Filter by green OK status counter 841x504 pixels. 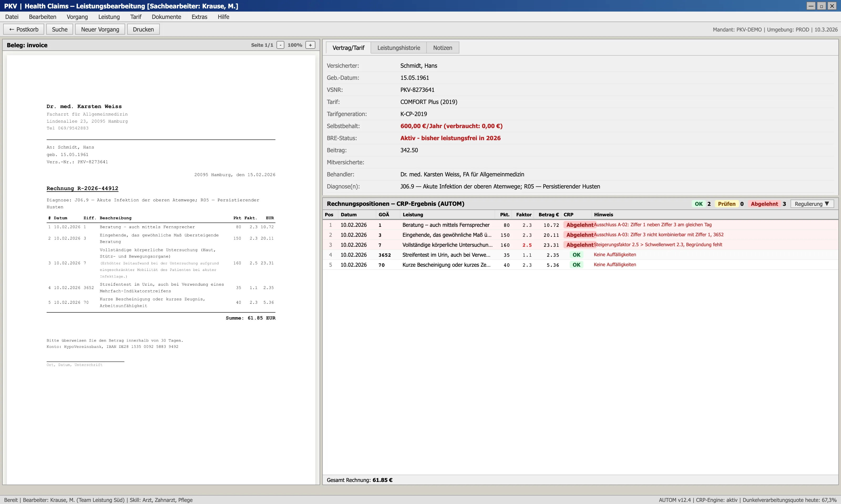[699, 204]
